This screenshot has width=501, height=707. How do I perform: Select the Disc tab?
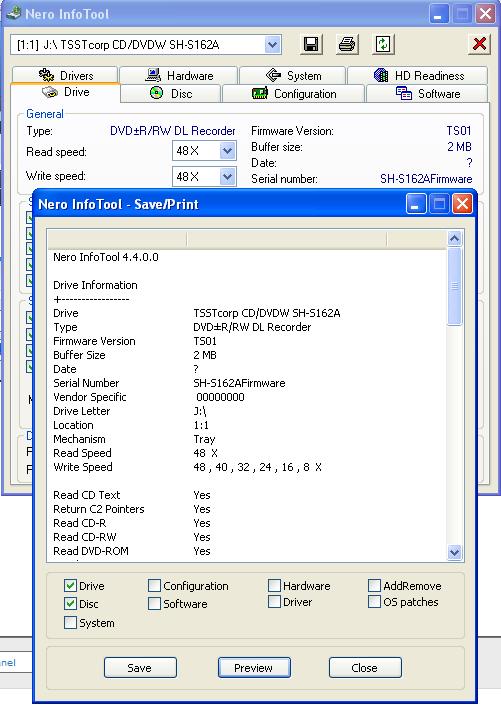(x=171, y=94)
